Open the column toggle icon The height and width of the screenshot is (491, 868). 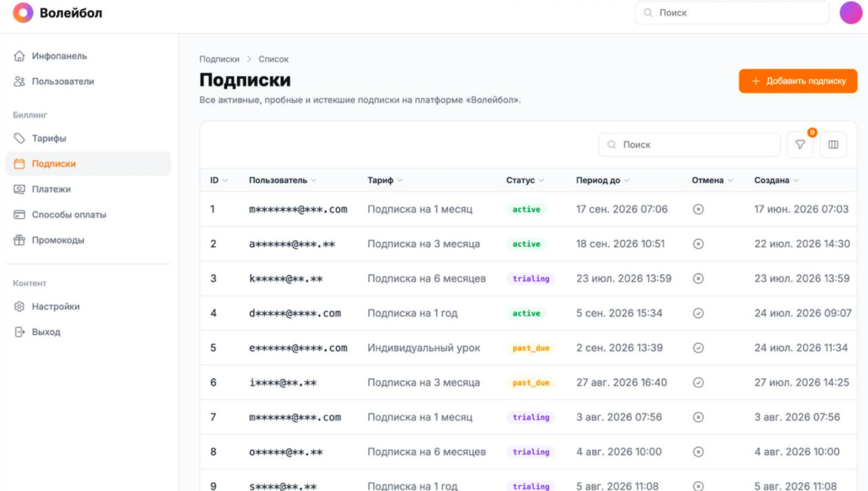pyautogui.click(x=833, y=145)
